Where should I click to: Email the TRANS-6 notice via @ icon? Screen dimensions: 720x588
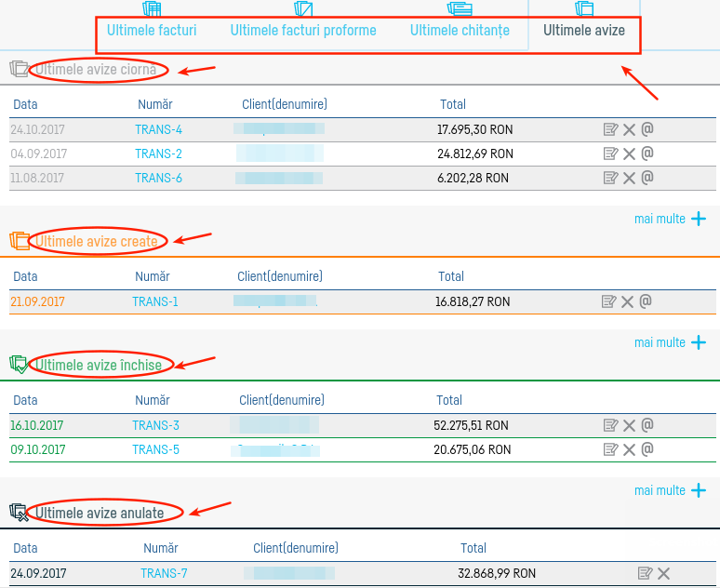(647, 178)
